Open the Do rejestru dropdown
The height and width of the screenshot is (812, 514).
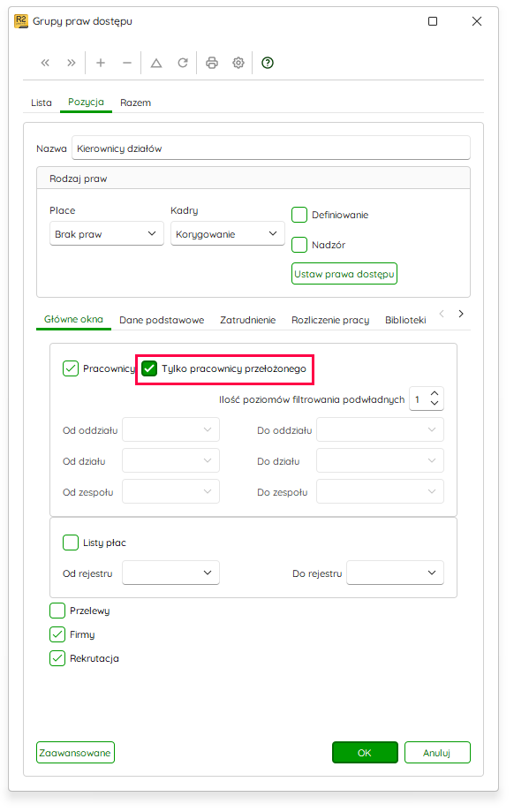(x=395, y=573)
